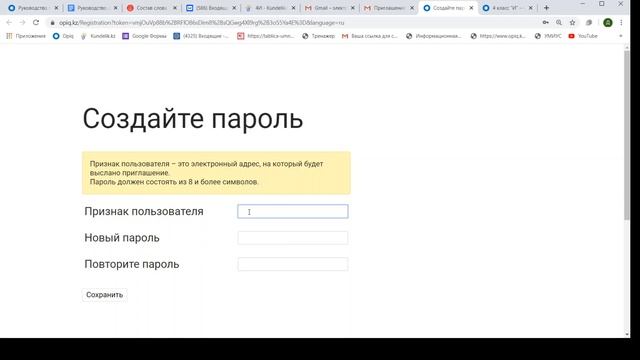Go forward with the browser forward arrow
The image size is (640, 360).
[x=22, y=23]
